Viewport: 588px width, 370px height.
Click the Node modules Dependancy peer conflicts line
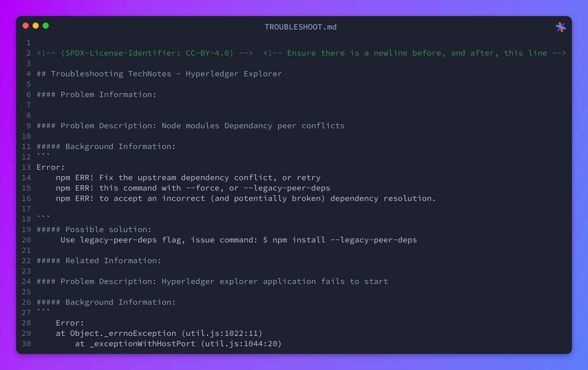click(x=191, y=126)
